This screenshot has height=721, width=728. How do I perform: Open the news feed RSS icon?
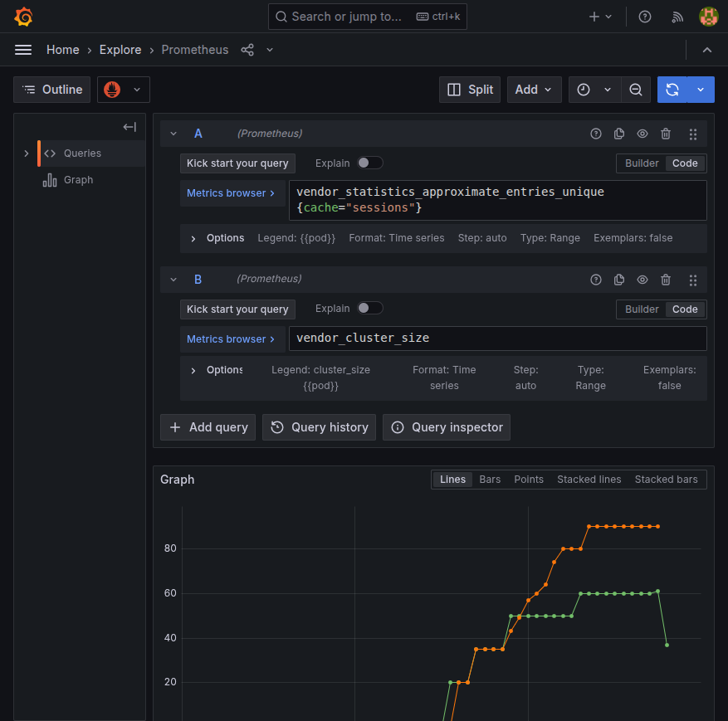pos(677,17)
